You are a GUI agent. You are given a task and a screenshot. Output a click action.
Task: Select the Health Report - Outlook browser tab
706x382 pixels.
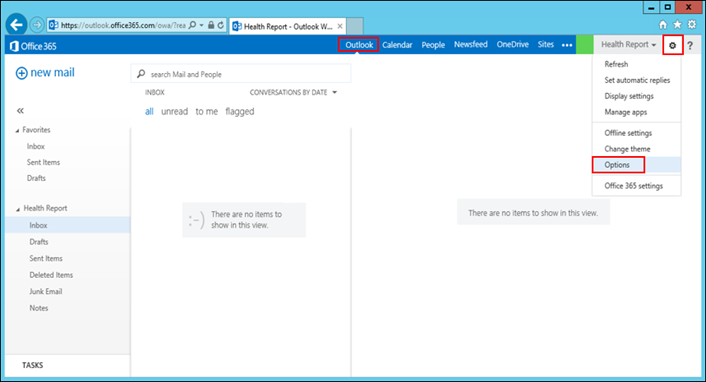pyautogui.click(x=288, y=26)
